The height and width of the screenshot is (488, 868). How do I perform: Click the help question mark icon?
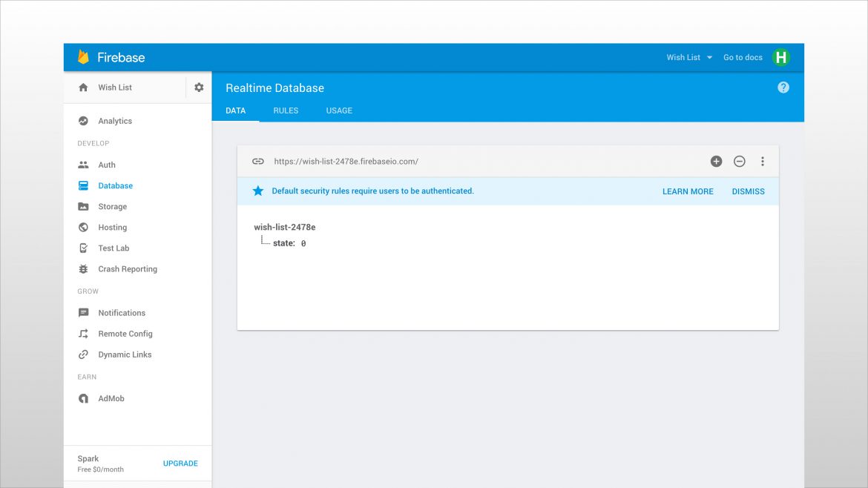point(783,88)
